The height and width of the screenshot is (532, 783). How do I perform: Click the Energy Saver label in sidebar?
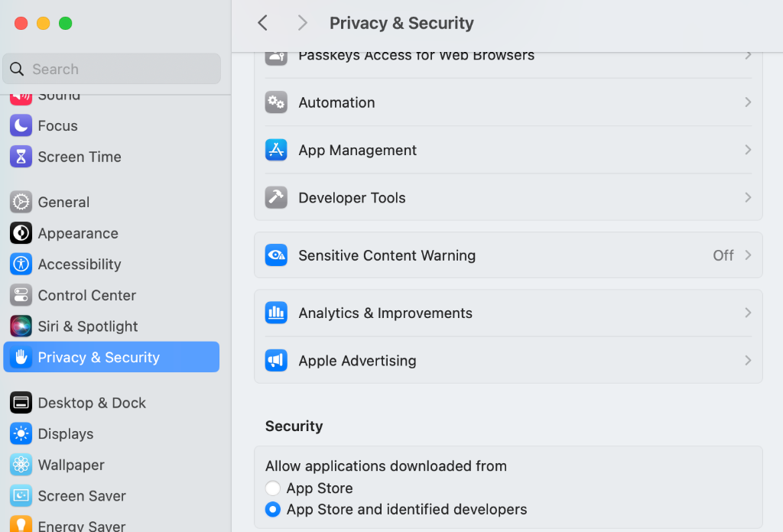[x=82, y=526]
